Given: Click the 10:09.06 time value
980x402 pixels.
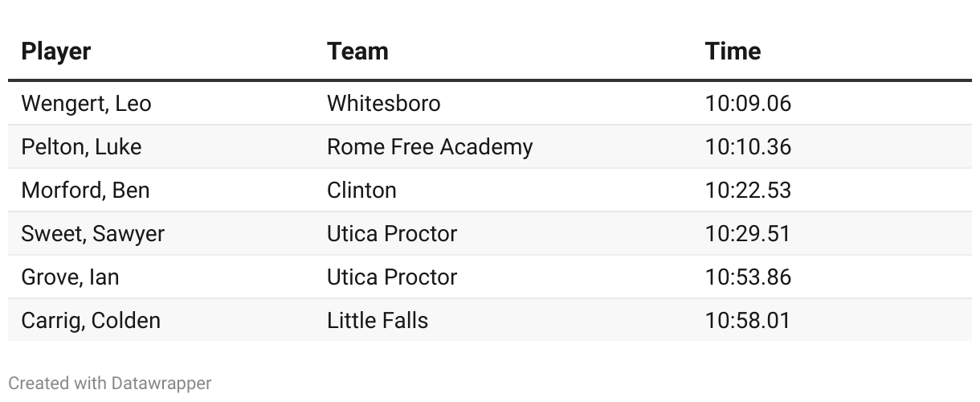Looking at the screenshot, I should tap(748, 104).
